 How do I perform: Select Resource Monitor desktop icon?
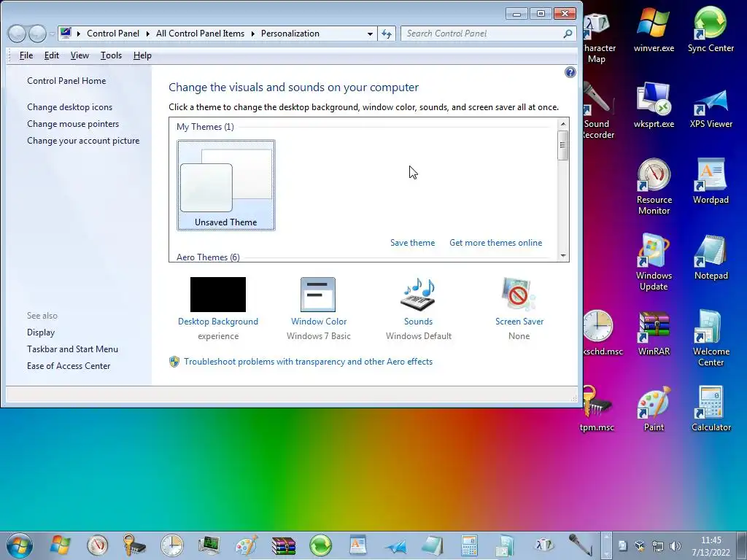pyautogui.click(x=654, y=186)
